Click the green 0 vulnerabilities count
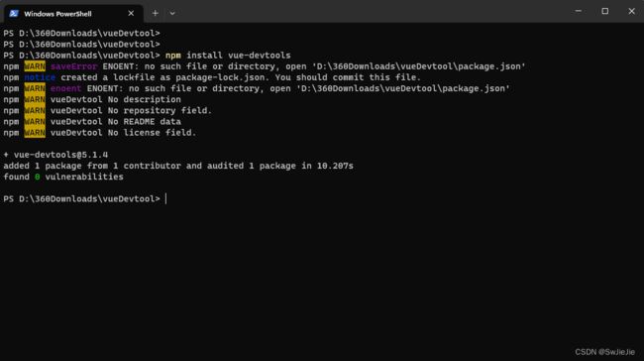 (37, 177)
